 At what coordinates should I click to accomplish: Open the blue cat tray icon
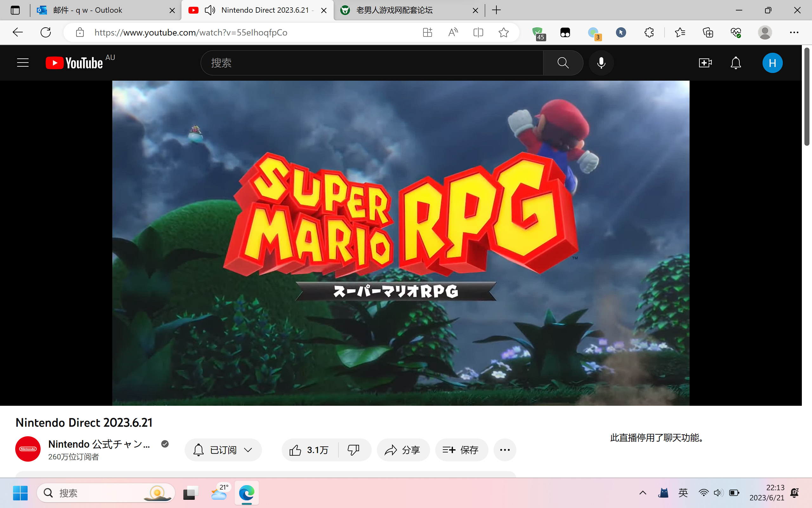coord(663,493)
